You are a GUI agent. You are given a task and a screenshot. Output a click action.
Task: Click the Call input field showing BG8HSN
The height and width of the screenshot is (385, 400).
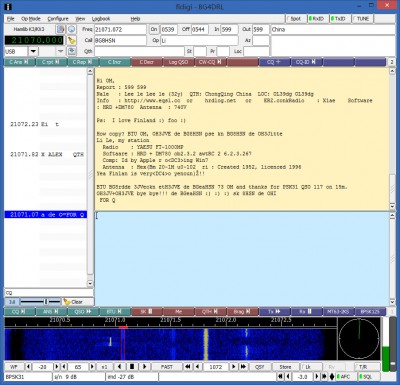(120, 40)
